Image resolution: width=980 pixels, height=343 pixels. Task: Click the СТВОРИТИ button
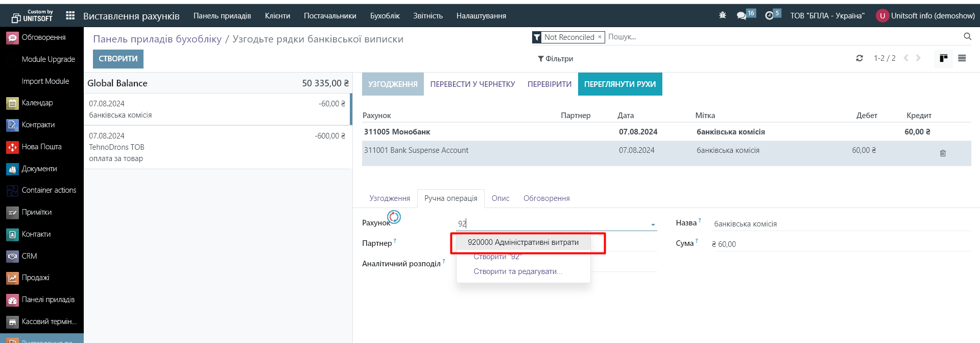tap(118, 59)
